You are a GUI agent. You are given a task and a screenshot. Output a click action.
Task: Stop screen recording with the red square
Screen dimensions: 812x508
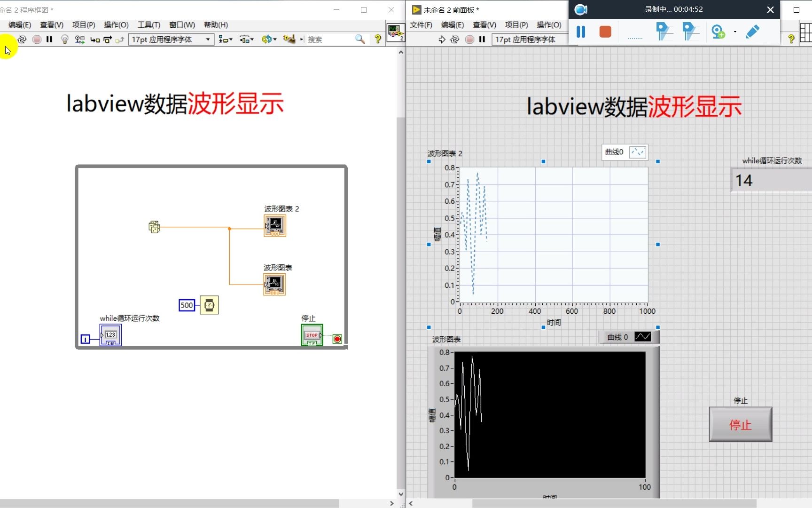[x=605, y=32]
